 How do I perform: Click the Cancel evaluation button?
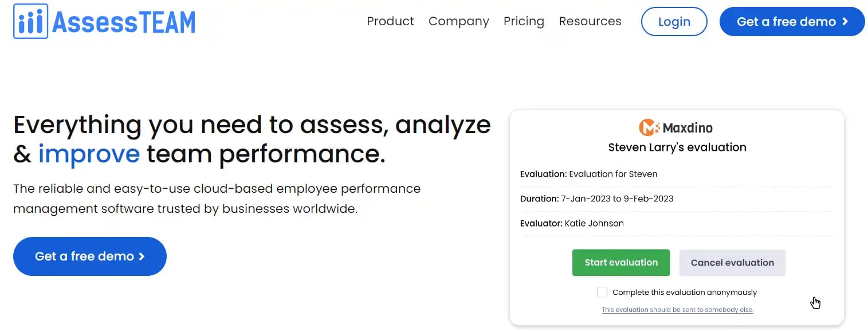(x=732, y=263)
